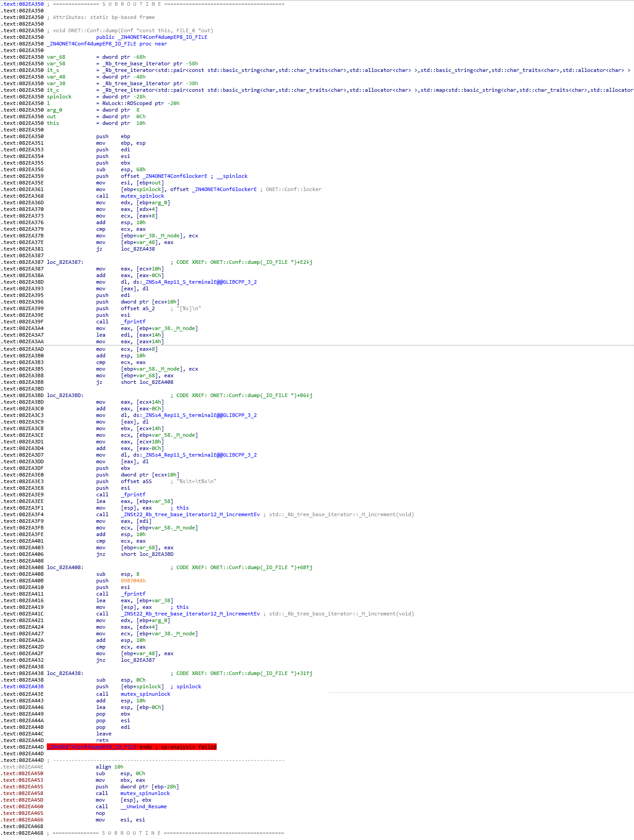Click the 'nop' instruction at 082EA465

[x=101, y=813]
